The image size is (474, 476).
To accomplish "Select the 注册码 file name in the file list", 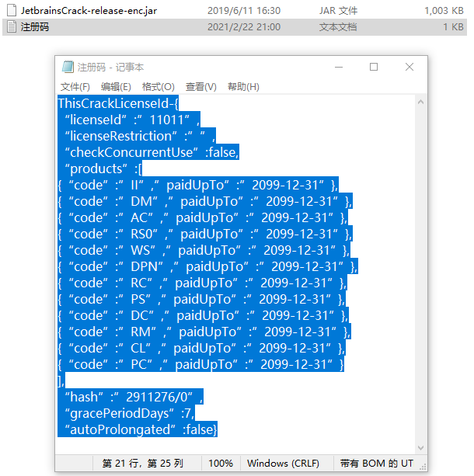I will pos(35,26).
